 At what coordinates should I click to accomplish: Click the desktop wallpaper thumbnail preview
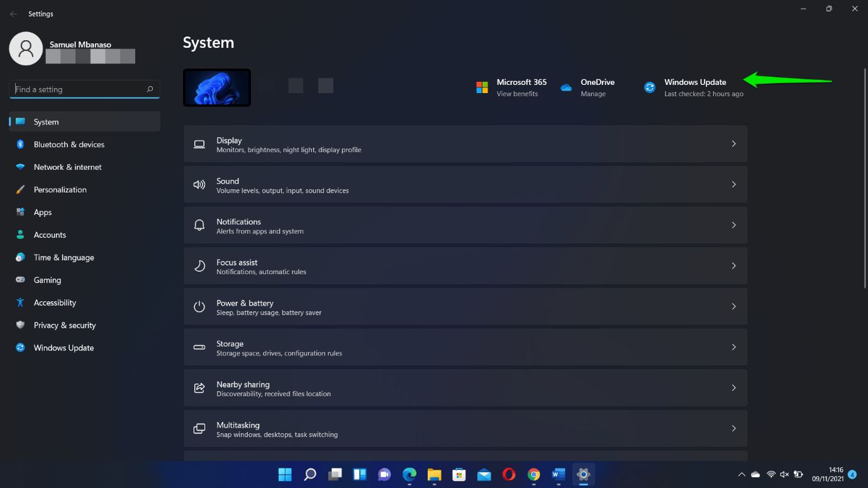pos(217,87)
